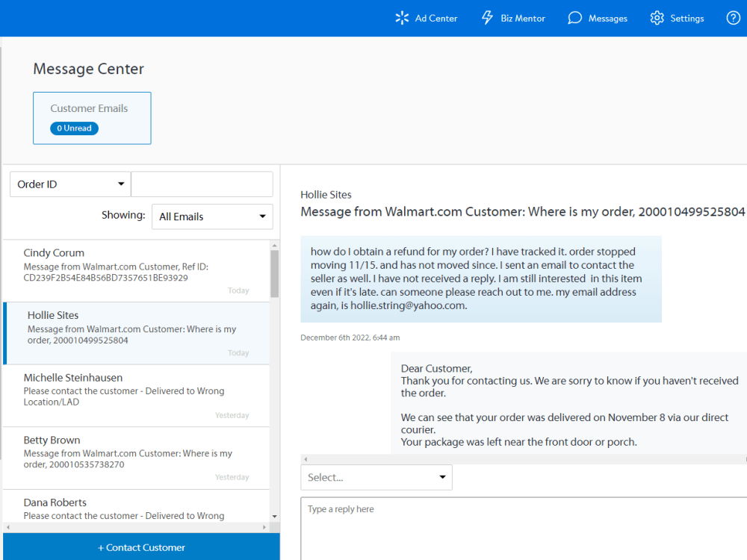Screen dimensions: 747x560
Task: Click the Hollie Sites name above the subject
Action: pos(326,195)
